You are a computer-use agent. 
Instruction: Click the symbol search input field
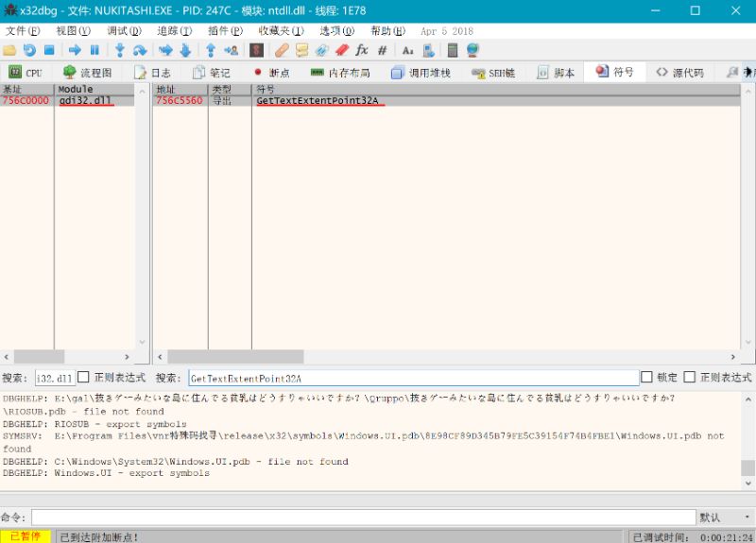coord(413,378)
